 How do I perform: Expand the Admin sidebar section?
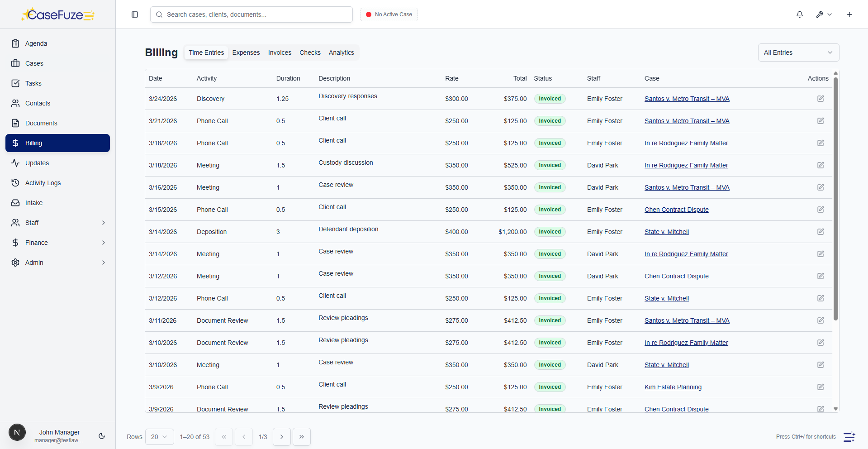(58, 263)
